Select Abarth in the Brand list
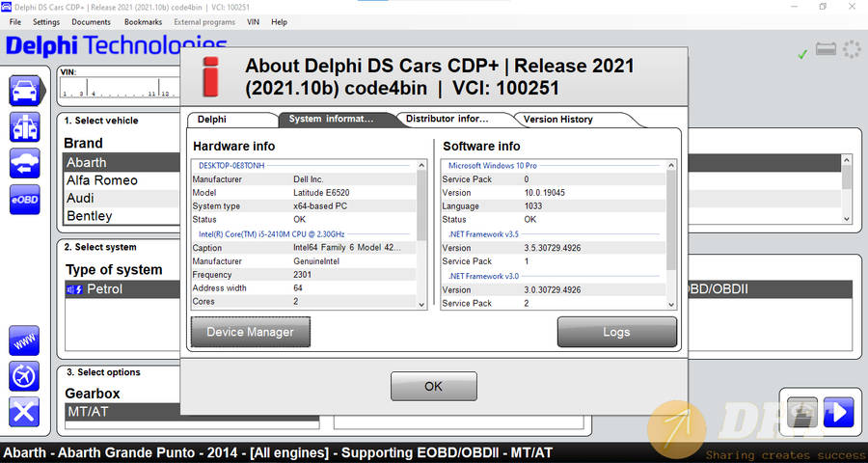This screenshot has width=868, height=463. (122, 162)
